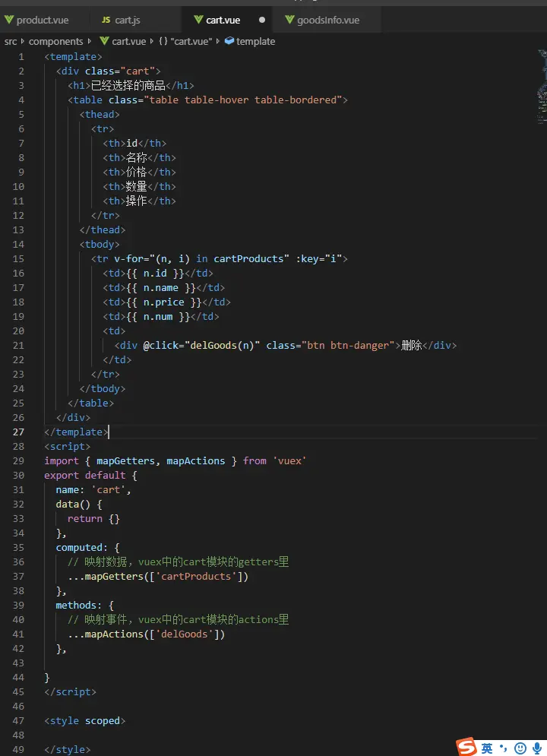Image resolution: width=547 pixels, height=756 pixels.
Task: Click the code minimap preview
Action: coord(542,87)
